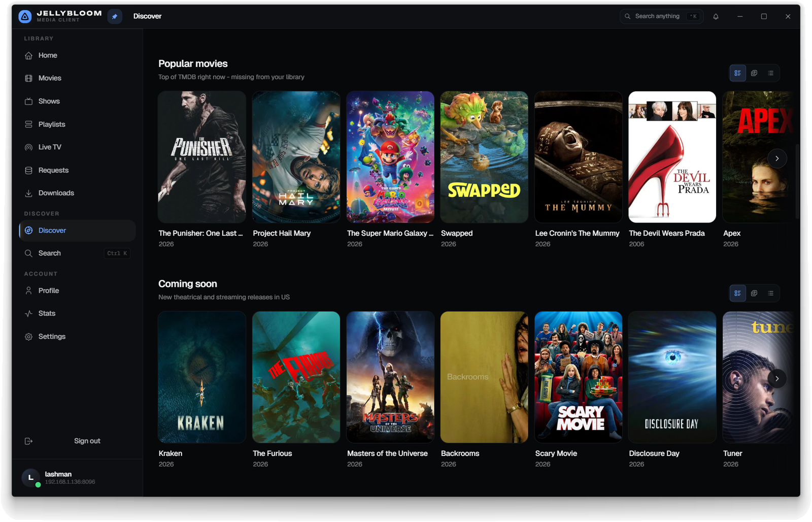The width and height of the screenshot is (812, 522).
Task: Switch Popular movies to poster view
Action: pyautogui.click(x=754, y=73)
